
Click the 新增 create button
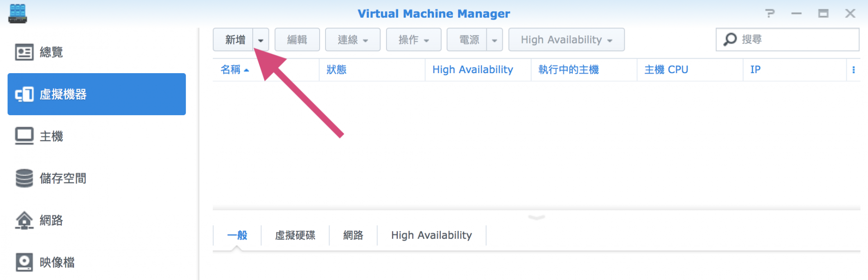tap(234, 40)
